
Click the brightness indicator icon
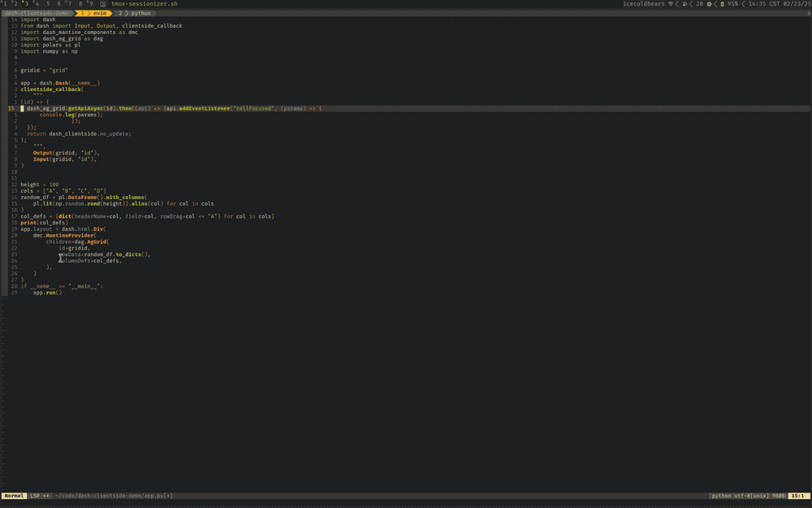(x=685, y=4)
